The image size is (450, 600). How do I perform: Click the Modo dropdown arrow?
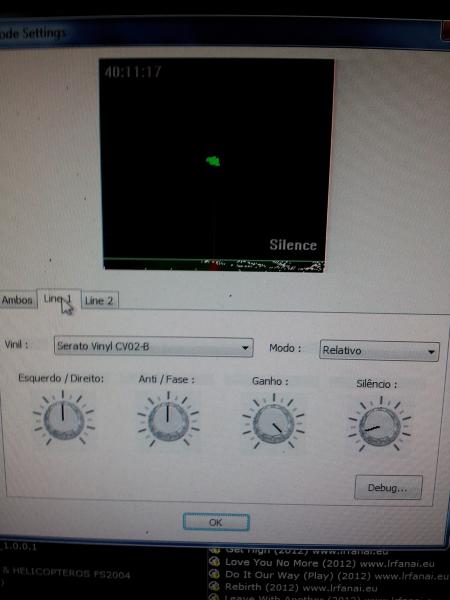point(431,351)
